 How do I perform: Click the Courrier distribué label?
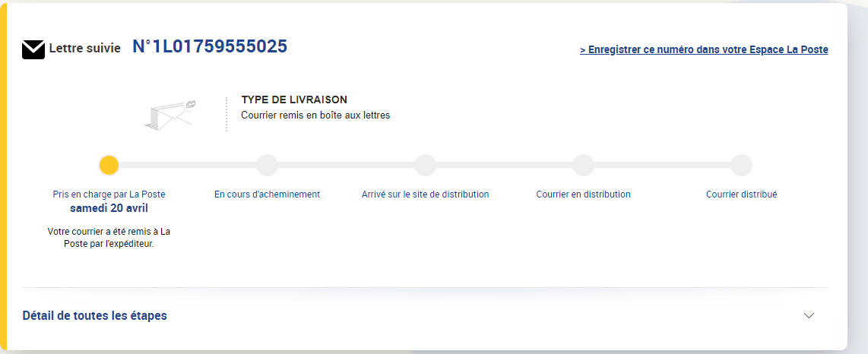click(x=741, y=194)
